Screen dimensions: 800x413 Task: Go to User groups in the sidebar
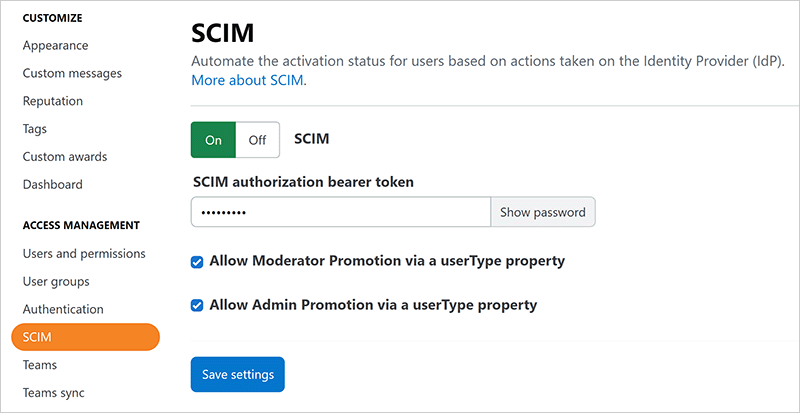coord(56,282)
